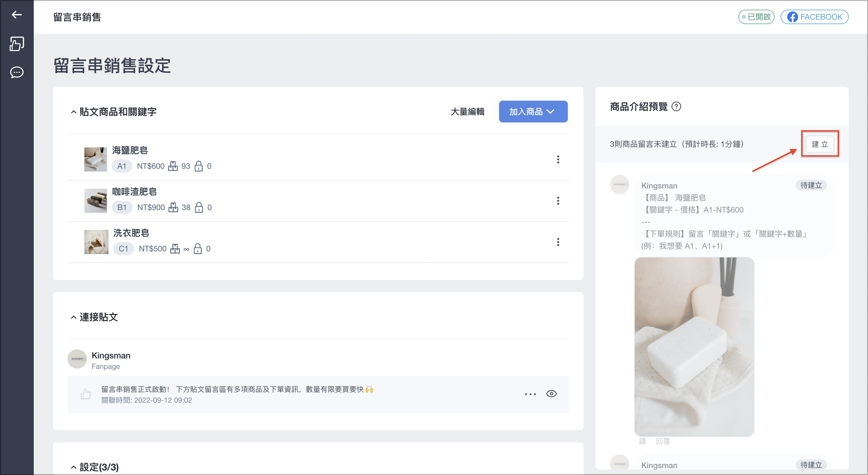
Task: Open the thumbs-up post sales sidebar icon
Action: (17, 44)
